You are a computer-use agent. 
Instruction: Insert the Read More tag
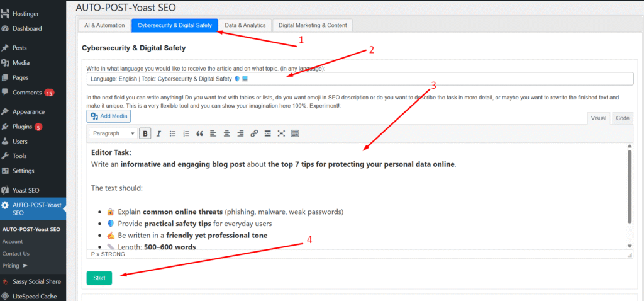pos(267,133)
